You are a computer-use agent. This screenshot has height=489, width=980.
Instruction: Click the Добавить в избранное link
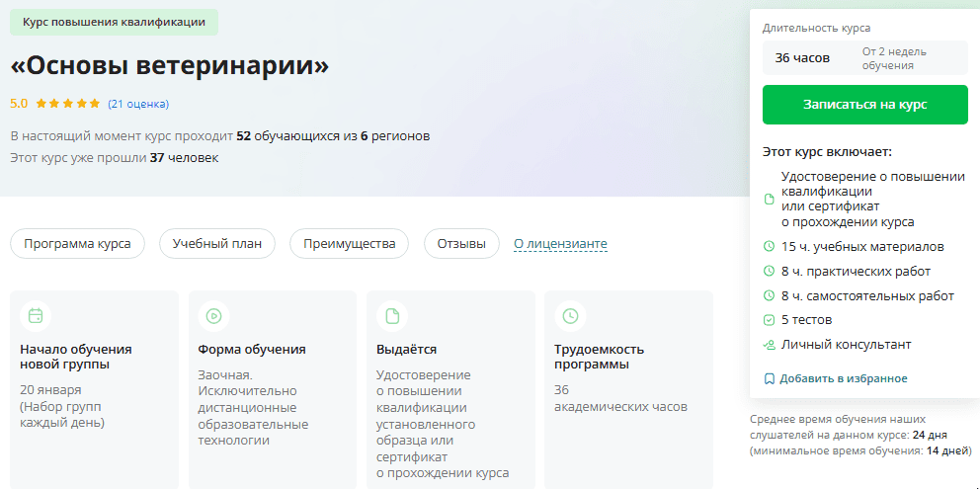(843, 378)
